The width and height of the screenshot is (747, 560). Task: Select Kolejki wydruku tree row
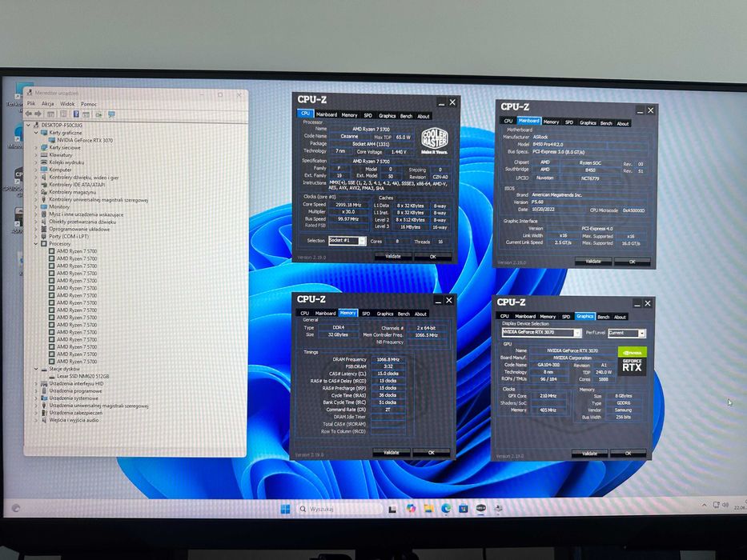point(66,162)
